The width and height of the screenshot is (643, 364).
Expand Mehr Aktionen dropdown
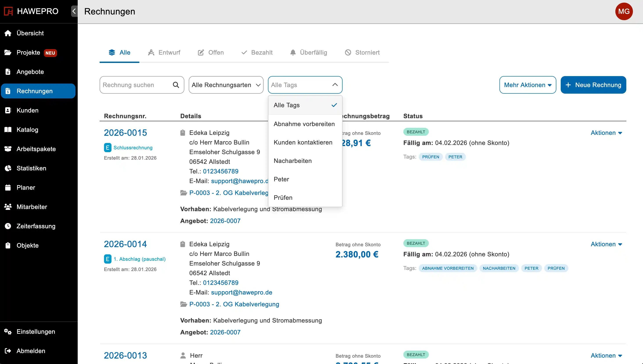527,85
